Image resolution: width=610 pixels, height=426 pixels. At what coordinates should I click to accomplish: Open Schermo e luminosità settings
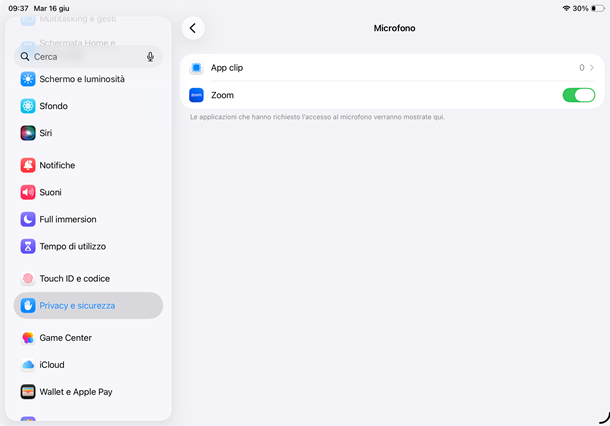pyautogui.click(x=88, y=79)
